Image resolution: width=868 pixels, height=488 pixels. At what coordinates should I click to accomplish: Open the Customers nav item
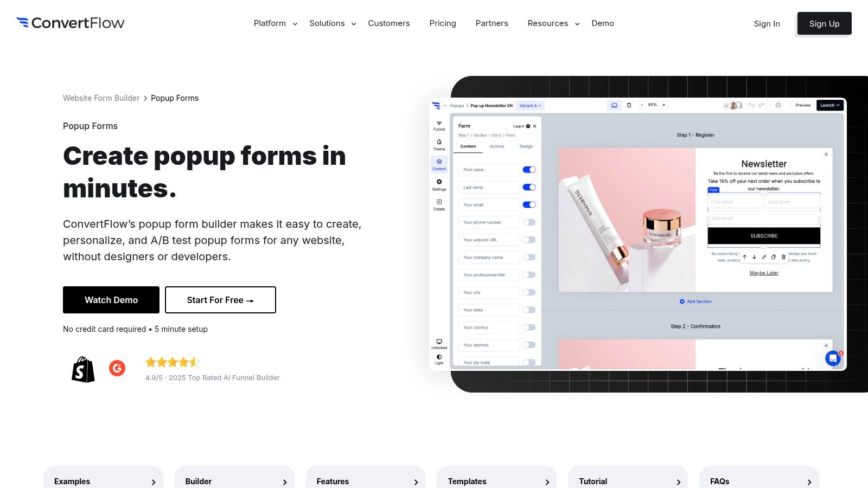[389, 23]
